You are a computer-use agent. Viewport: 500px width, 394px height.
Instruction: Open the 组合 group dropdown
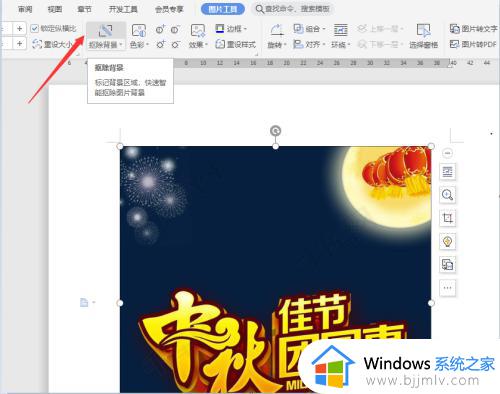[309, 29]
